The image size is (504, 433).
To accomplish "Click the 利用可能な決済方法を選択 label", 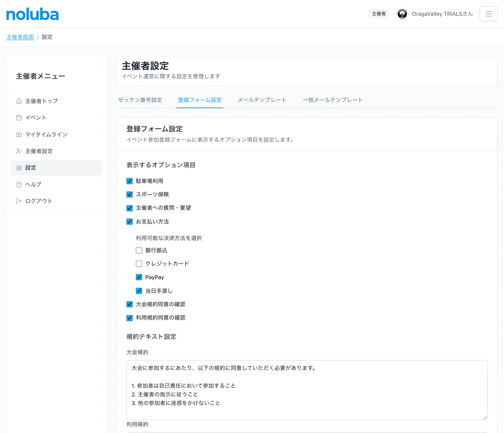I will pos(169,238).
